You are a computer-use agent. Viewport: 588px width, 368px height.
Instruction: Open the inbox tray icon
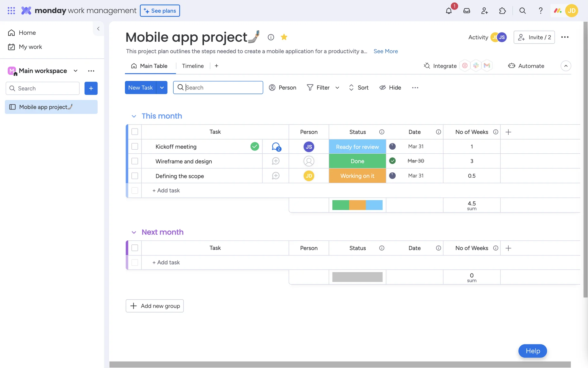(x=466, y=11)
